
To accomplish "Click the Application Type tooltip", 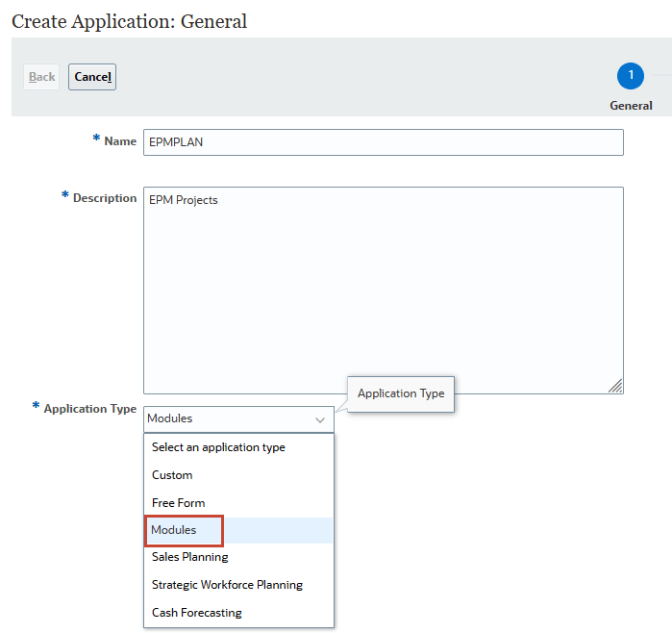I will pos(401,393).
